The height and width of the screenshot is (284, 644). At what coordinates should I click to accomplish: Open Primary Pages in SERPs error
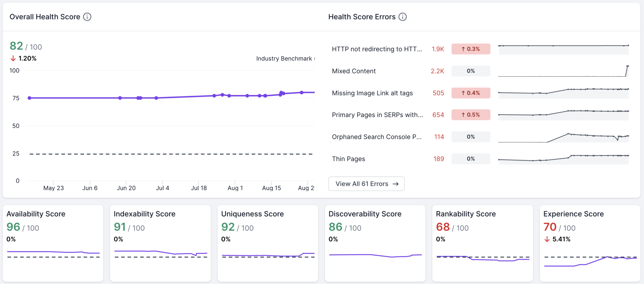point(377,115)
